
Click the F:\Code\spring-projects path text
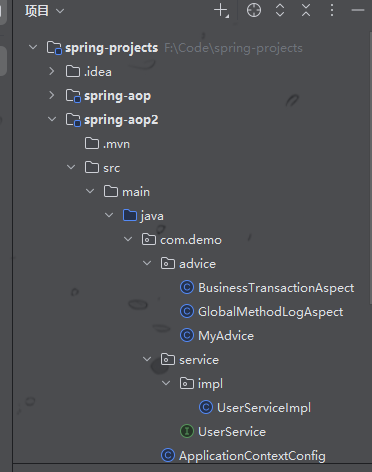(233, 48)
